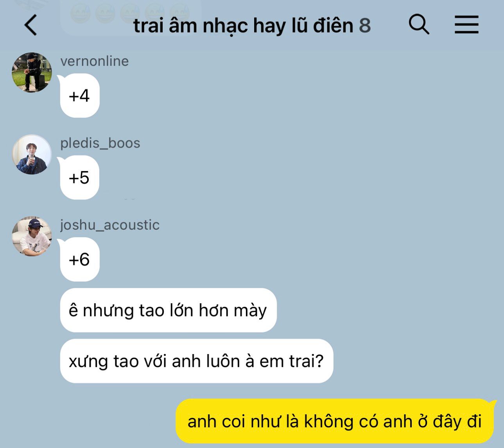
Task: Tap the joshu_acoustic username label
Action: point(110,225)
